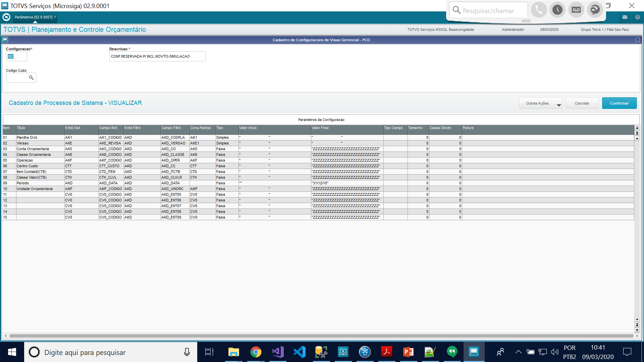Image resolution: width=644 pixels, height=362 pixels.
Task: Open the chat bubble icon
Action: [x=595, y=10]
